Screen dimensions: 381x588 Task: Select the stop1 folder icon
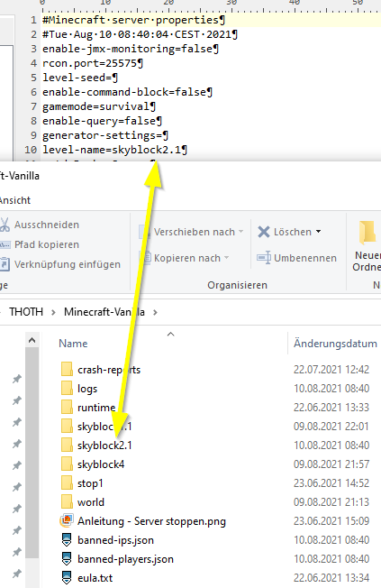click(67, 483)
